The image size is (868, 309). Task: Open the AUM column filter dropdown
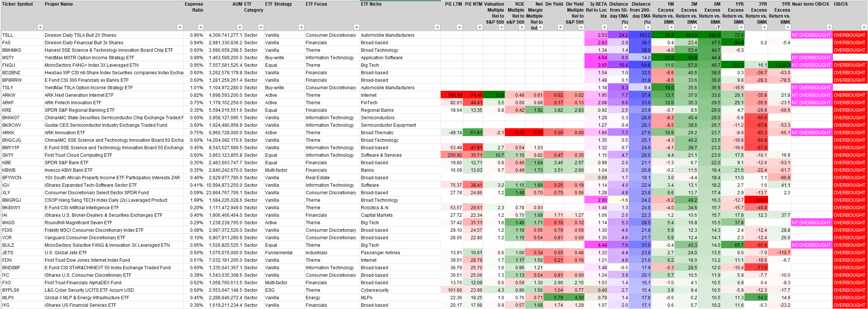[240, 27]
